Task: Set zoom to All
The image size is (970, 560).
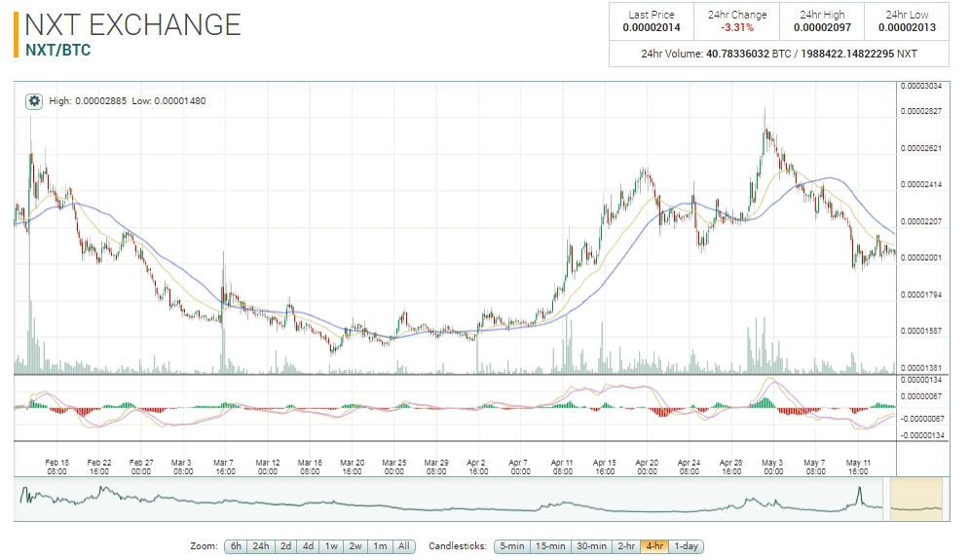Action: (x=404, y=546)
